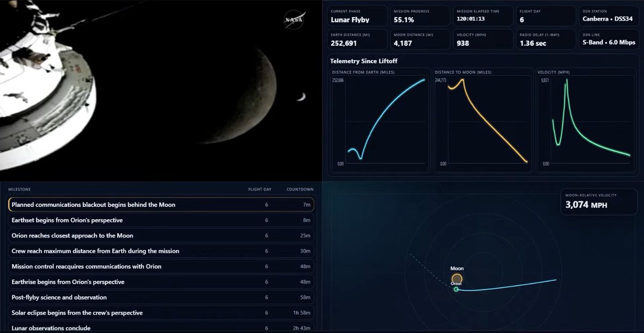The image size is (644, 333).
Task: Select the closest approach to the Moon milestone
Action: 161,235
